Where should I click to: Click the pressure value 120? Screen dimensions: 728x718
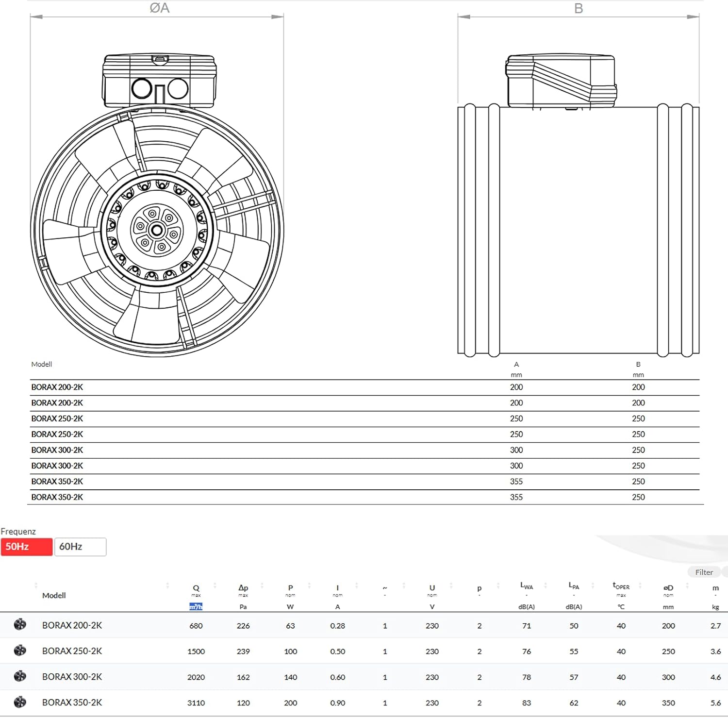coord(243,703)
